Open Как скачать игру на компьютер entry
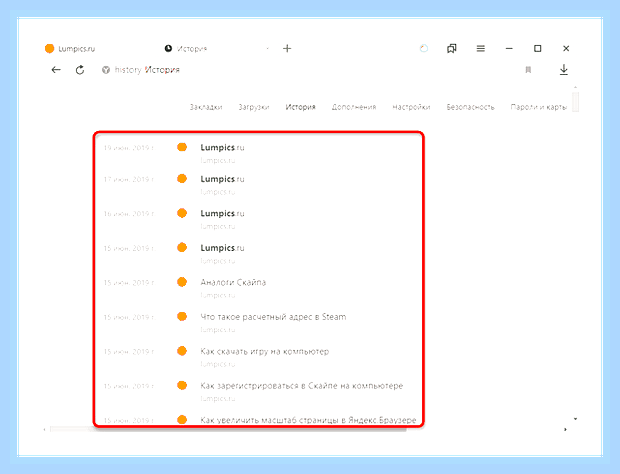 265,351
